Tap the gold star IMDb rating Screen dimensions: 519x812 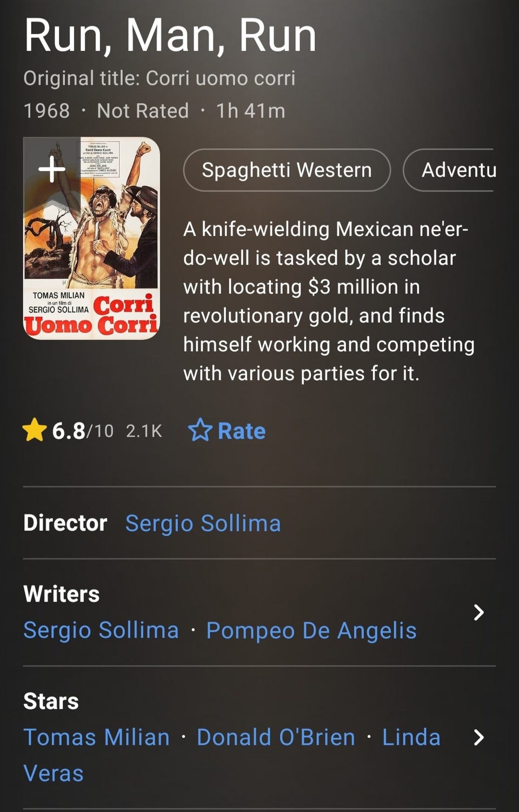(35, 431)
